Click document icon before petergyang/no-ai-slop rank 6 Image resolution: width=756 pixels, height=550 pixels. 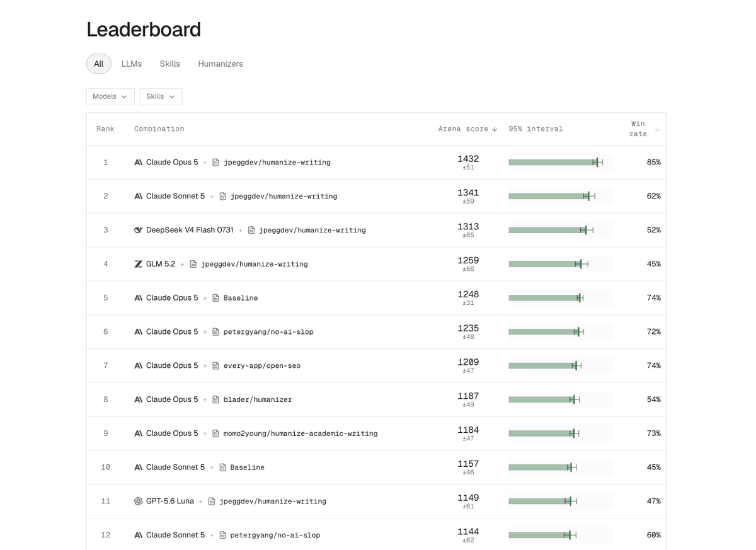pos(215,331)
